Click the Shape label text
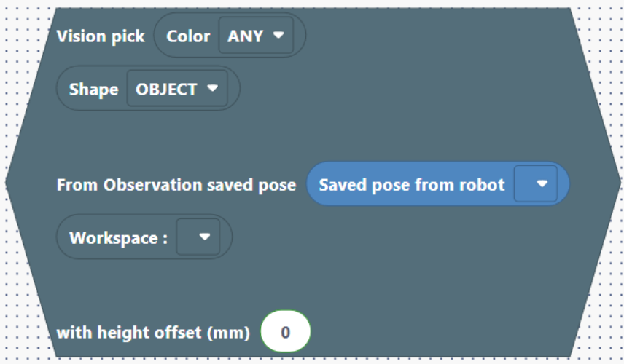 [93, 90]
